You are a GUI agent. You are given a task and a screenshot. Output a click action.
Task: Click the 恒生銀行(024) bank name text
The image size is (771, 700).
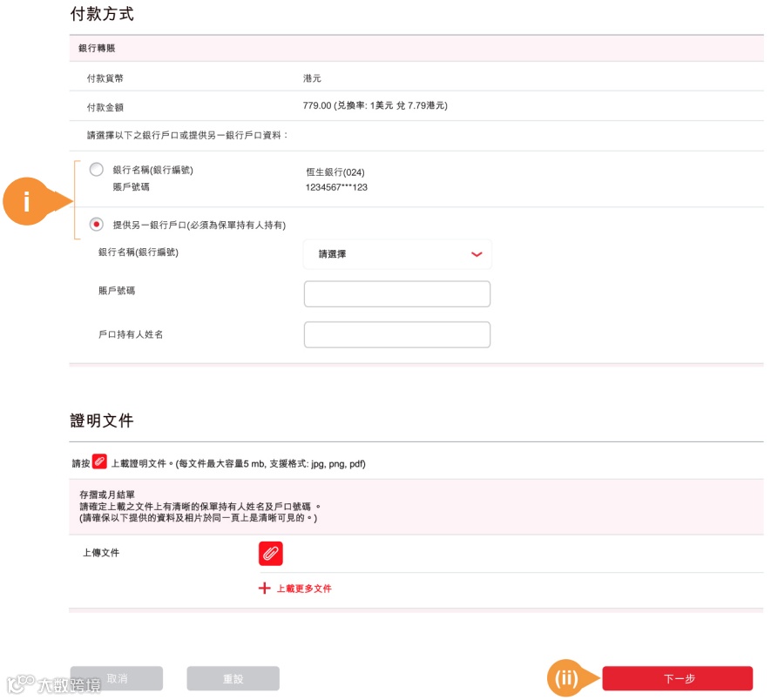click(335, 172)
